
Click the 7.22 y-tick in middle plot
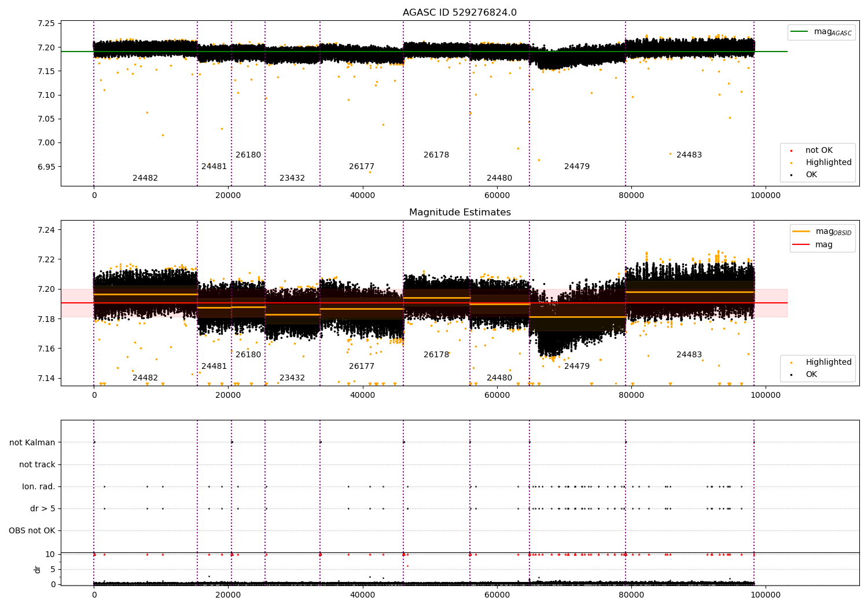pyautogui.click(x=46, y=260)
